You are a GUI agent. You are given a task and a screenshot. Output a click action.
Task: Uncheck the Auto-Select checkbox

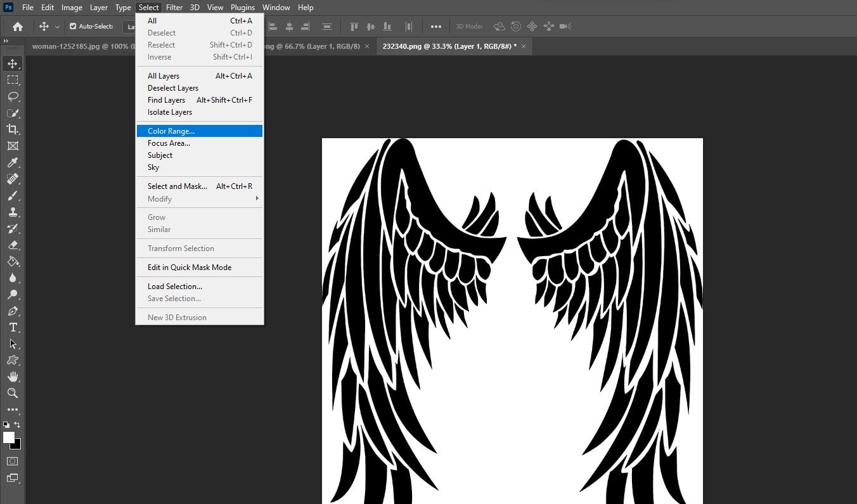pyautogui.click(x=73, y=27)
